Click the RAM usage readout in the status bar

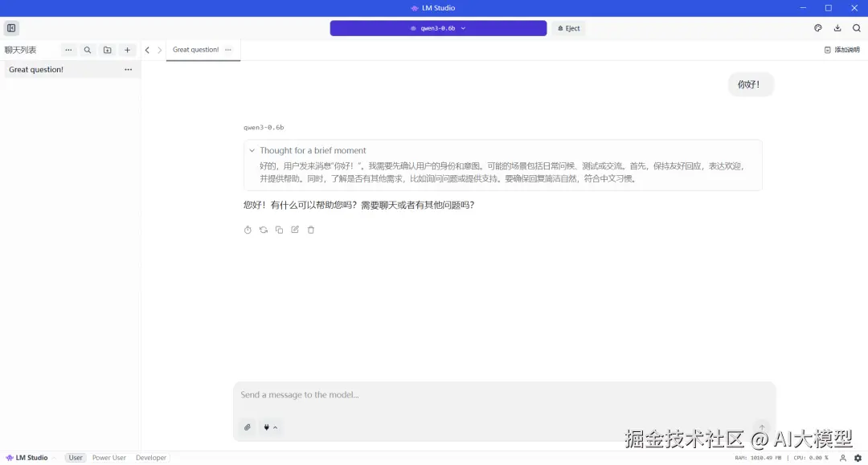click(758, 458)
